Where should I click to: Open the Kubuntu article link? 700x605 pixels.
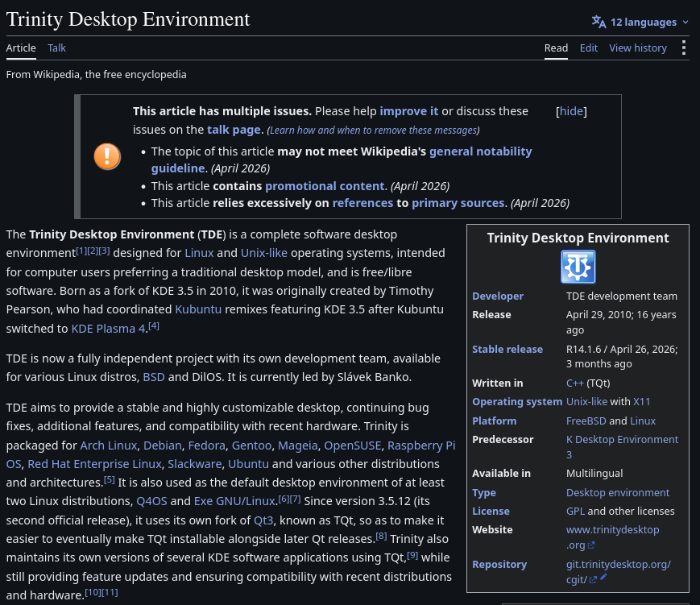tap(198, 309)
